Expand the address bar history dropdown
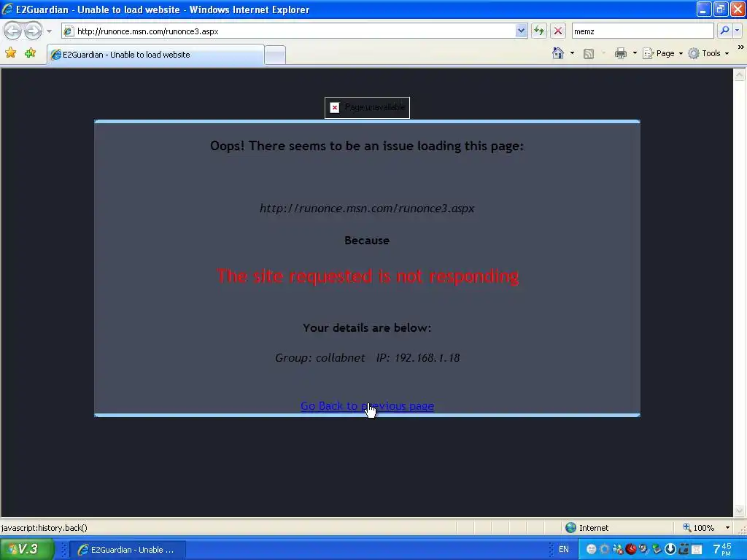The width and height of the screenshot is (747, 560). [x=521, y=31]
